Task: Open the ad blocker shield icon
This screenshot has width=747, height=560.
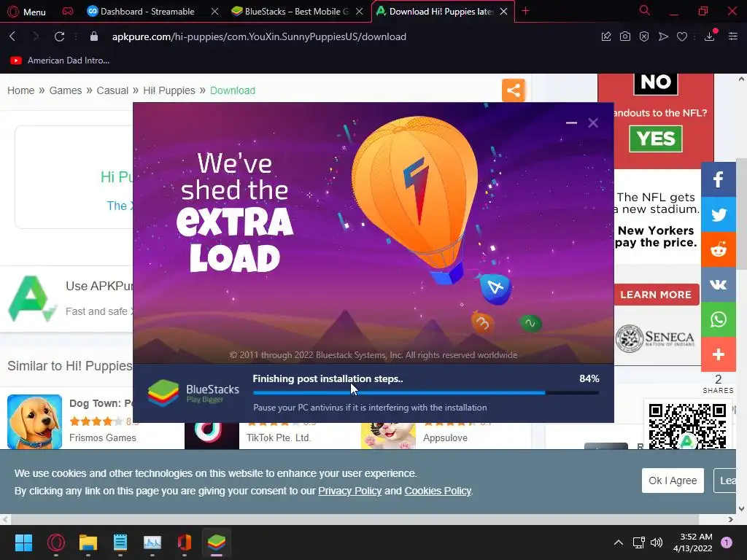Action: (x=644, y=36)
